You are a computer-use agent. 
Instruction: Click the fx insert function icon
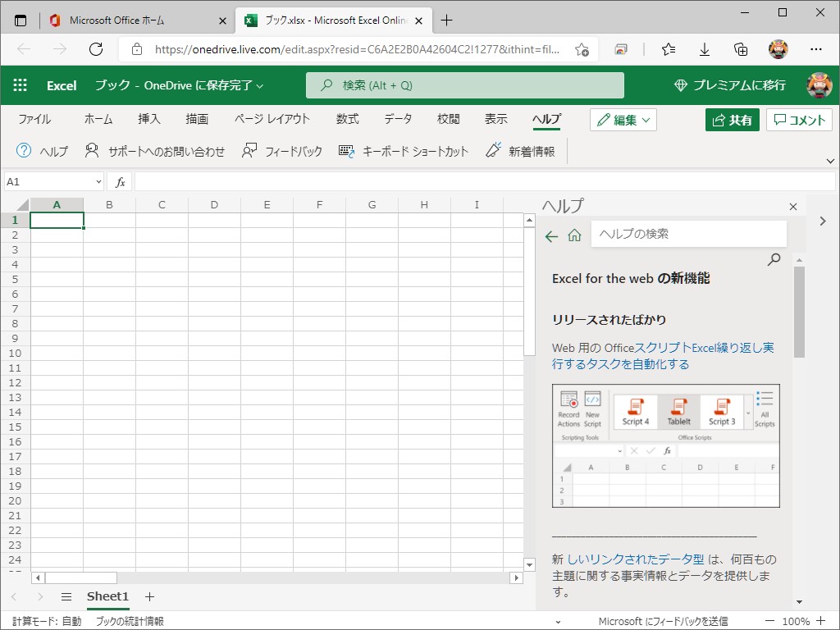tap(119, 180)
